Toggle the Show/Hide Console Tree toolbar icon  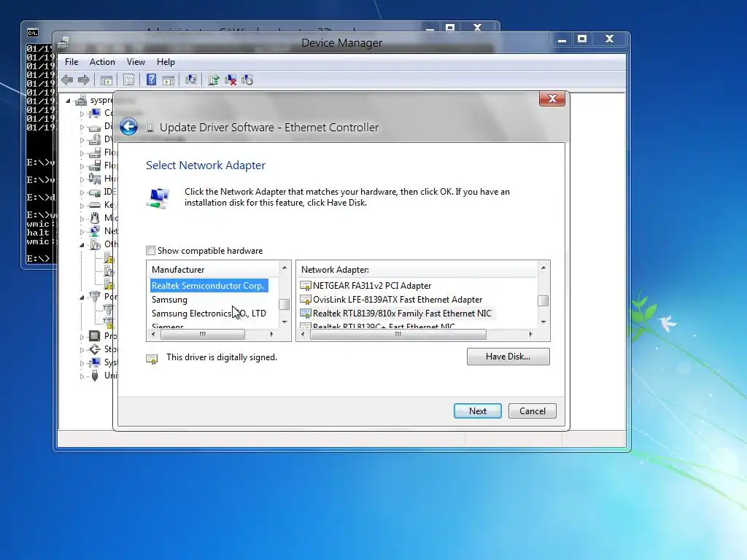107,80
